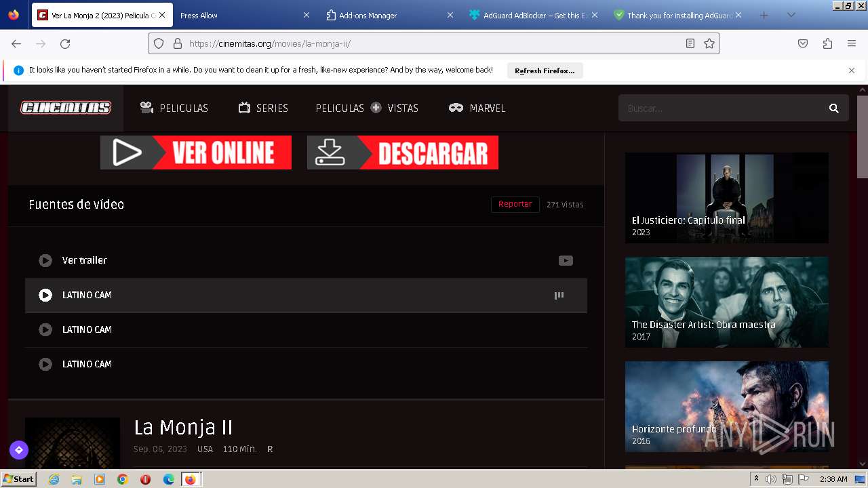Click the shield tracking protection icon

point(159,43)
